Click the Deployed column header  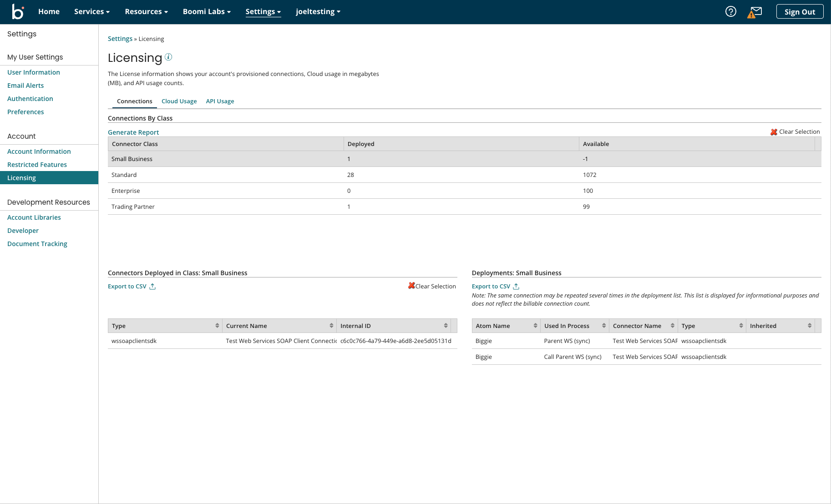coord(461,144)
